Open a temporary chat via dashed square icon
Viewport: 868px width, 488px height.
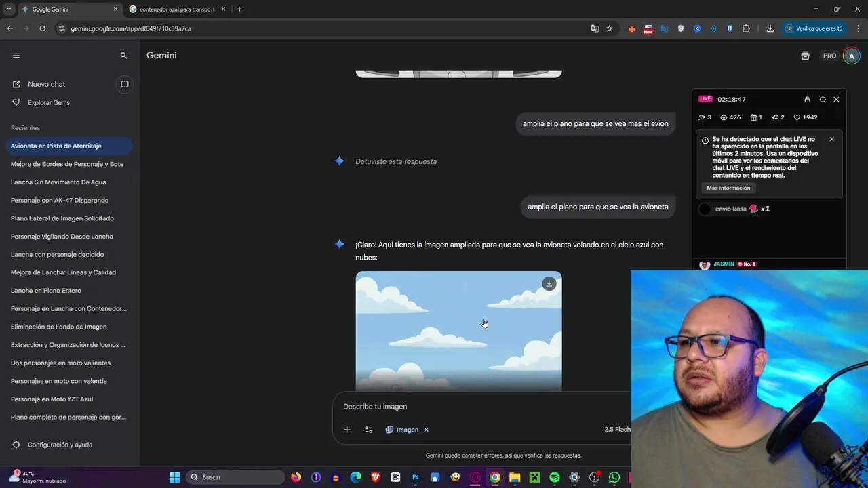pos(124,84)
